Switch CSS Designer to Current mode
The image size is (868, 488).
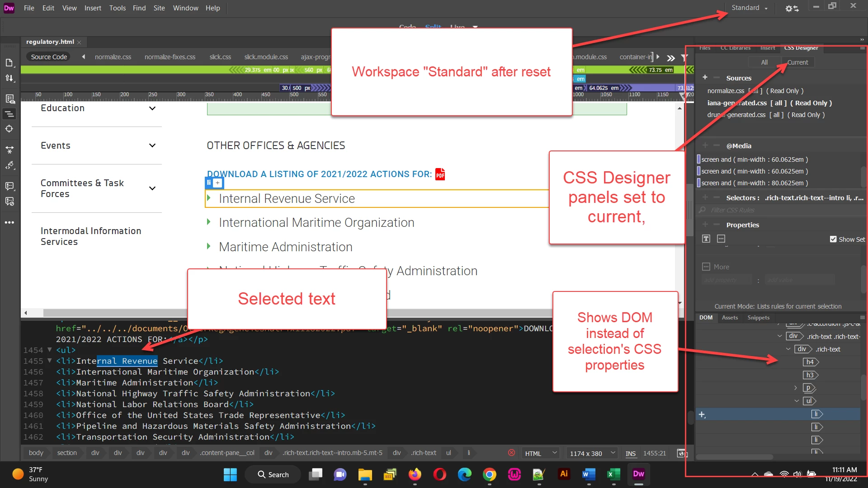pos(797,62)
